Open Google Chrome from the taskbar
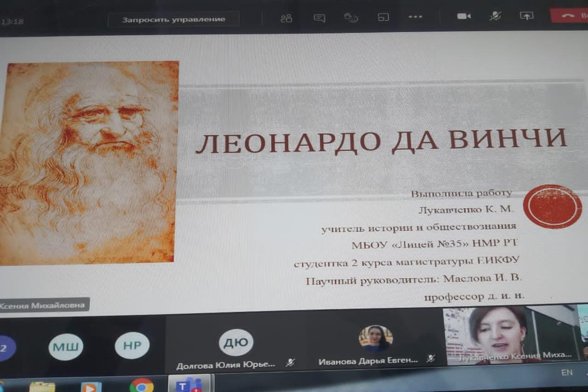 pos(141,386)
